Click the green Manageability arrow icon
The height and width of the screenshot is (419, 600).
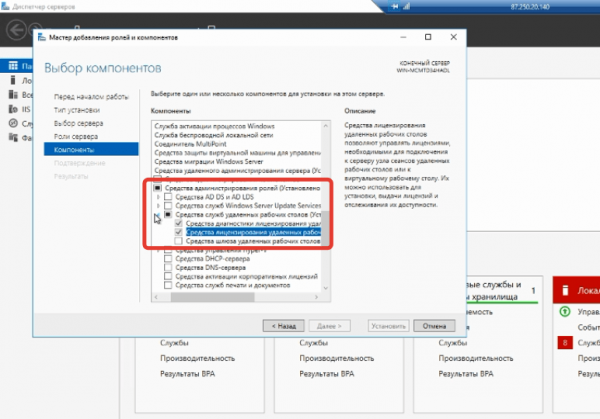[565, 311]
